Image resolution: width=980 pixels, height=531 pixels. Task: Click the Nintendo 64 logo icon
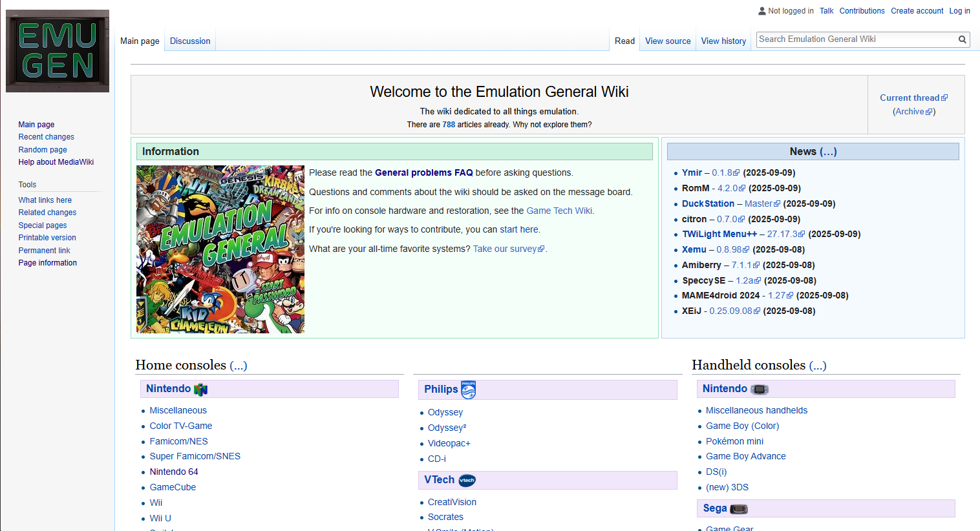tap(201, 390)
